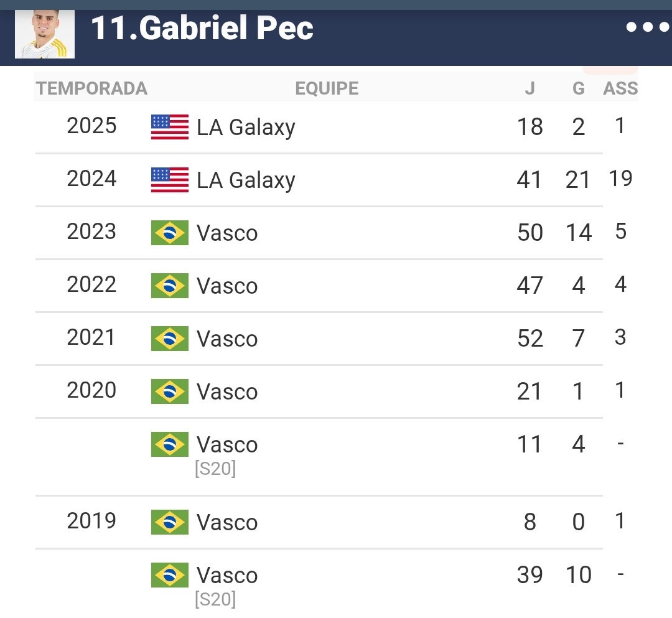Sort by the EQUIPE column header
The image size is (672, 618).
coord(327,88)
